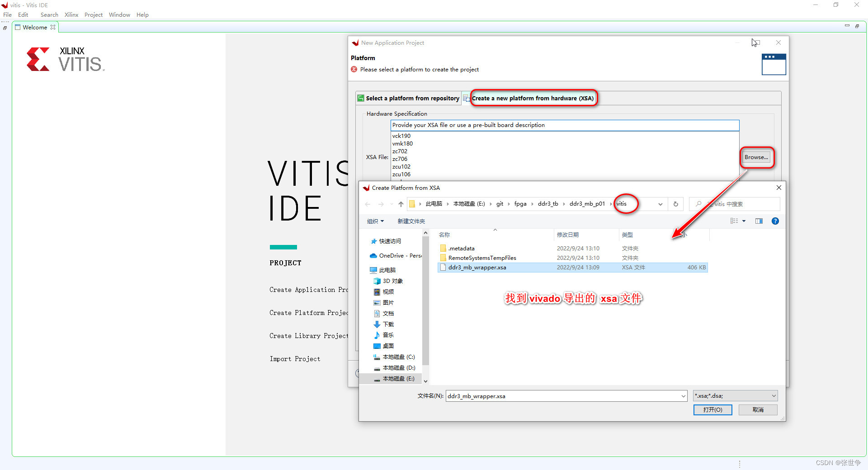This screenshot has height=470, width=868.
Task: Switch to Create a new platform from hardware tab
Action: coord(528,98)
